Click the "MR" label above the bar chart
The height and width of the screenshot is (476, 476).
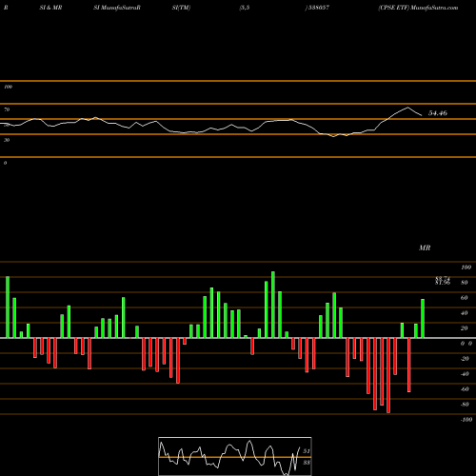click(x=425, y=248)
